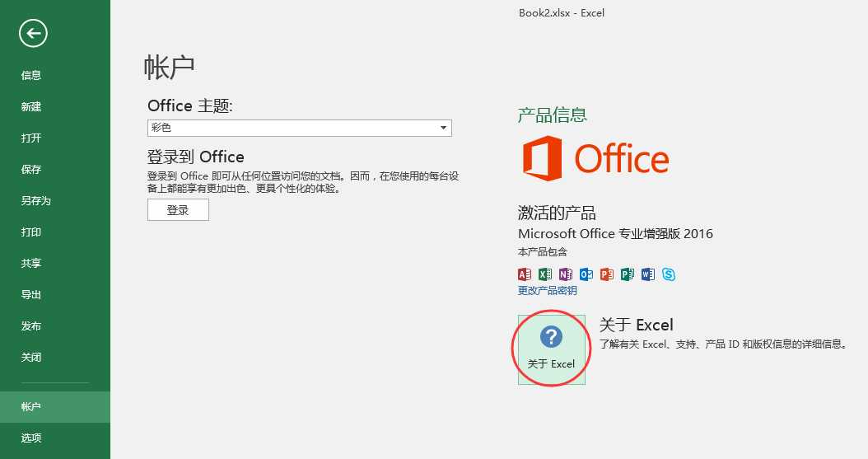Viewport: 868px width, 459px height.
Task: Click the 产品信息 heading
Action: (553, 115)
